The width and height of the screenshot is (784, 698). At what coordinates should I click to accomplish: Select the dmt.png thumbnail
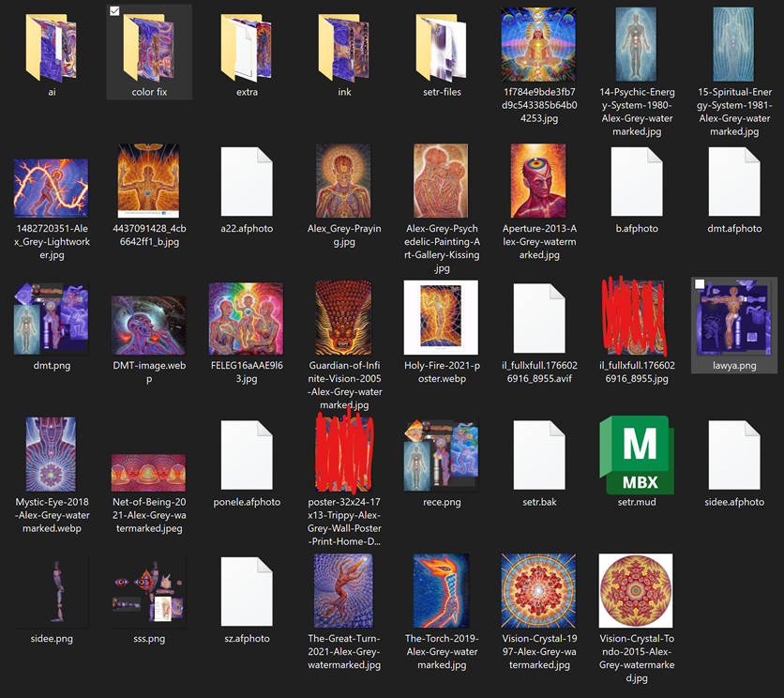pos(51,318)
